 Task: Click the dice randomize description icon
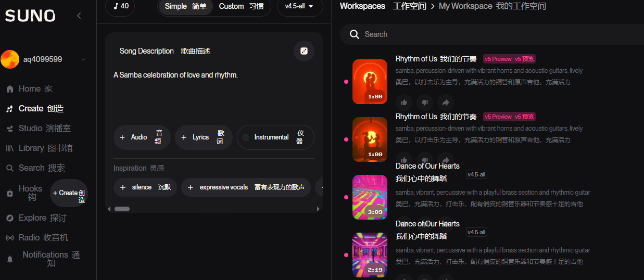click(304, 51)
